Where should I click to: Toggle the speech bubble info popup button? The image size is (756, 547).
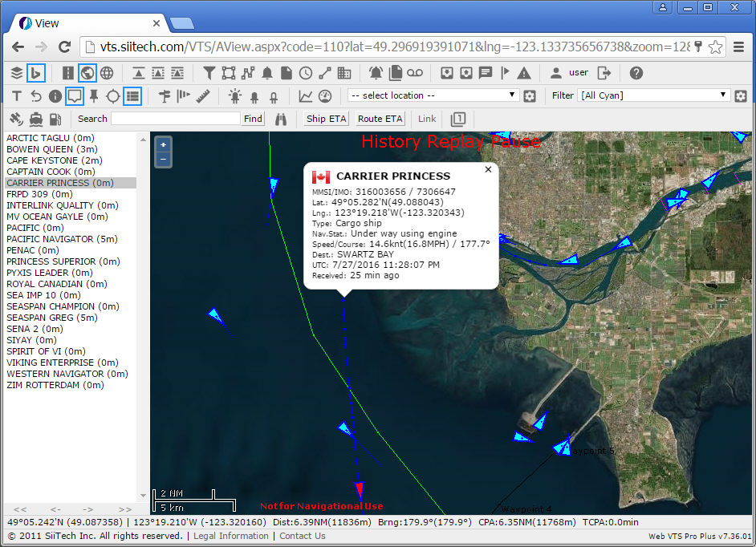click(x=74, y=96)
